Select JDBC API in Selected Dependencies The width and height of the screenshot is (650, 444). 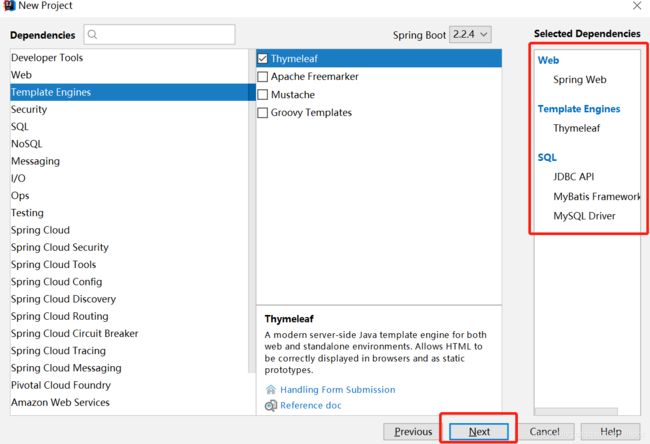(x=573, y=177)
